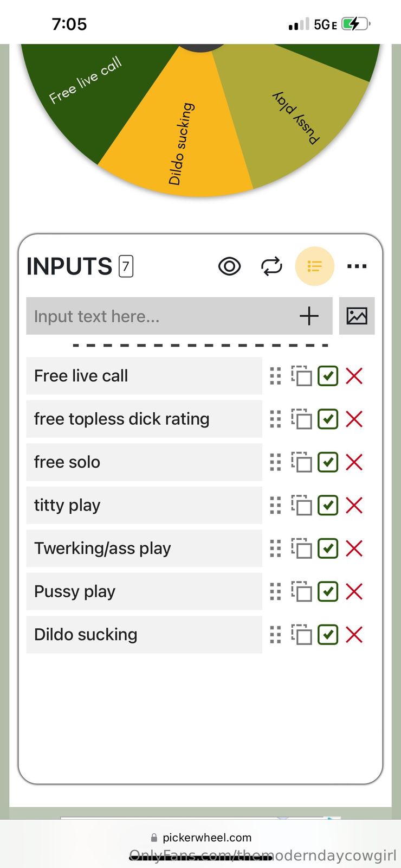Delete the 'Free live call' entry
This screenshot has width=401, height=868.
[354, 375]
